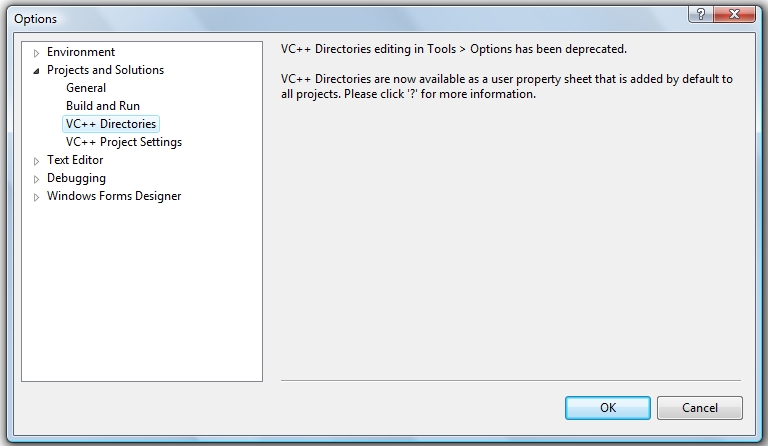Screen dimensions: 768x446
Task: Click the deprecated VC++ Directories message text
Action: (454, 49)
